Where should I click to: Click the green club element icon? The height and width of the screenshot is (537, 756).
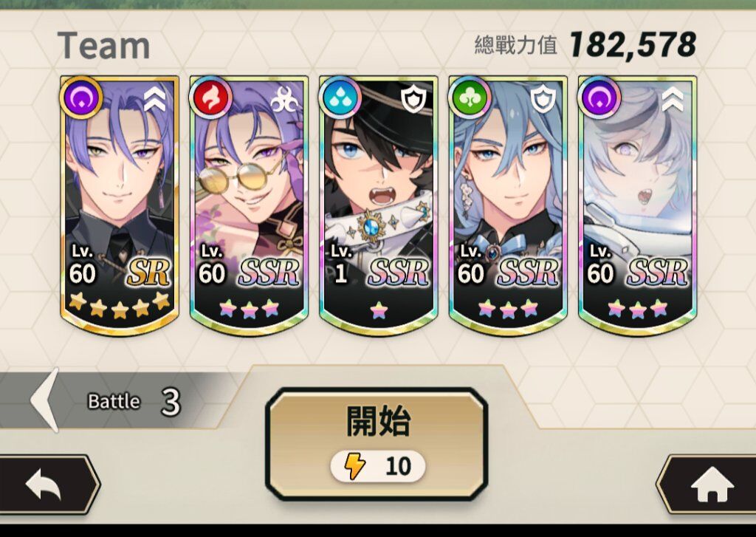click(x=469, y=98)
